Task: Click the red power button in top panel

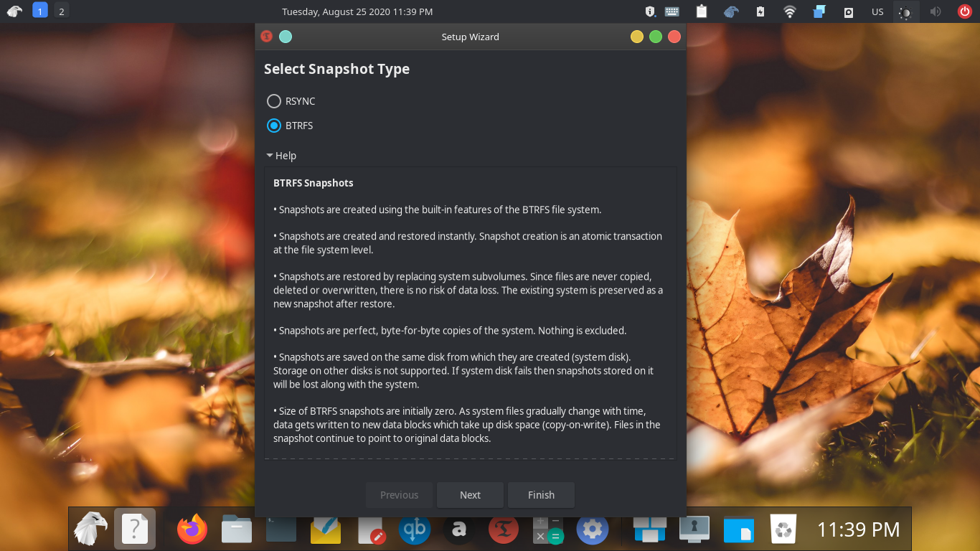Action: [x=965, y=11]
